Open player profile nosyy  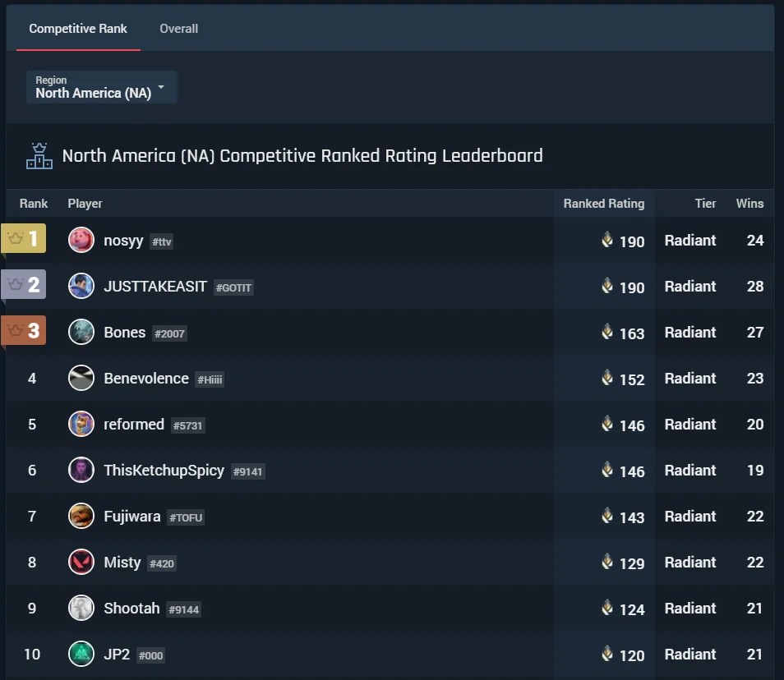[123, 241]
